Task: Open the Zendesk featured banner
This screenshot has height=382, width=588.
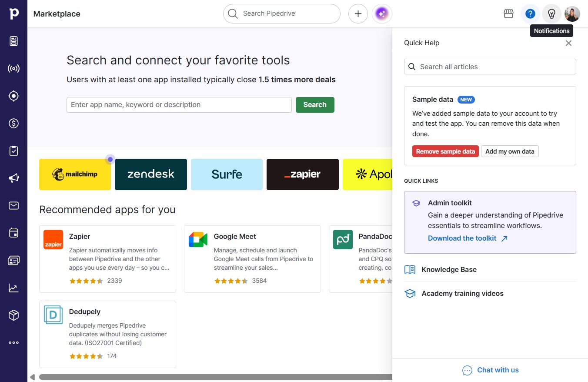Action: [x=151, y=174]
